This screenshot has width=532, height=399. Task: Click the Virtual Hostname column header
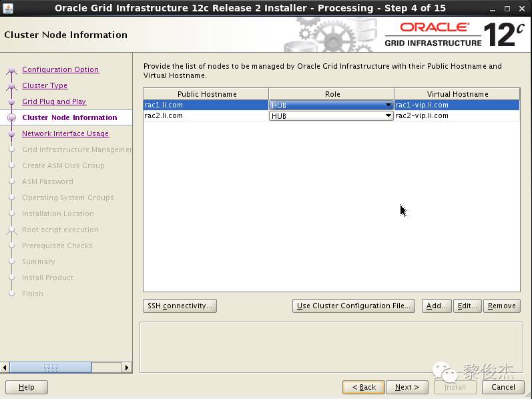(457, 94)
